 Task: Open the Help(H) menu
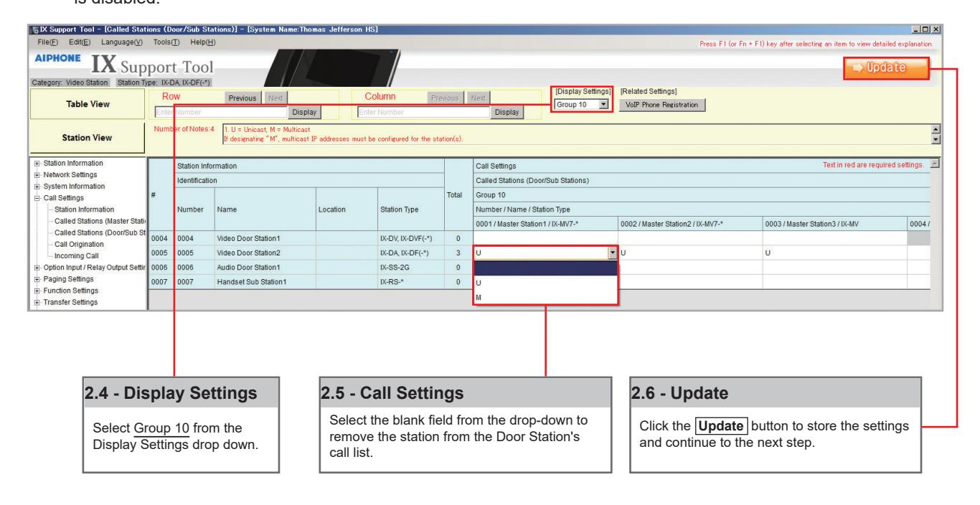coord(202,44)
